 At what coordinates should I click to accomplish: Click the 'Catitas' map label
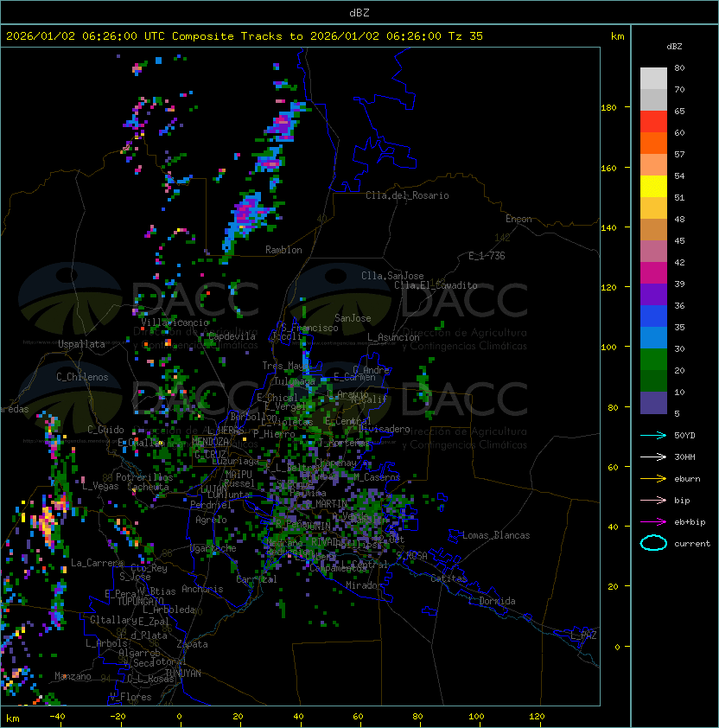(x=449, y=578)
